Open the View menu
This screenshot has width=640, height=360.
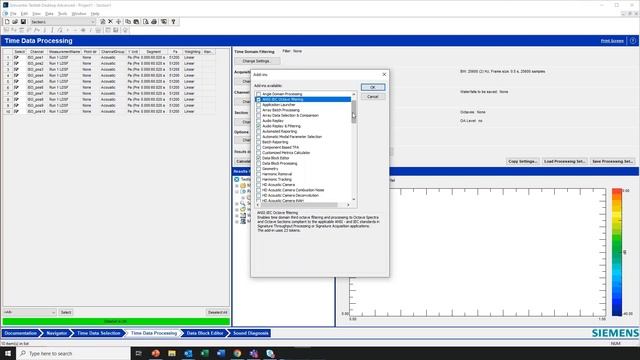[36, 13]
